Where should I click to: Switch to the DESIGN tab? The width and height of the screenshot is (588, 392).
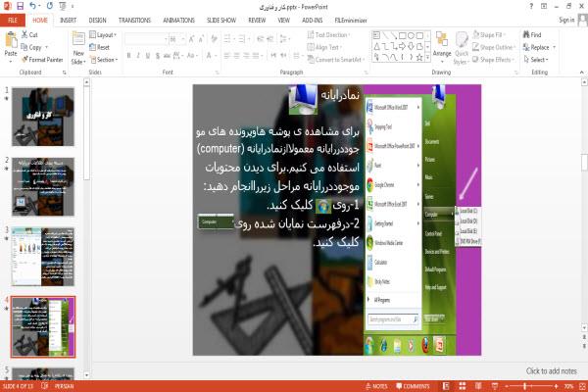coord(97,21)
